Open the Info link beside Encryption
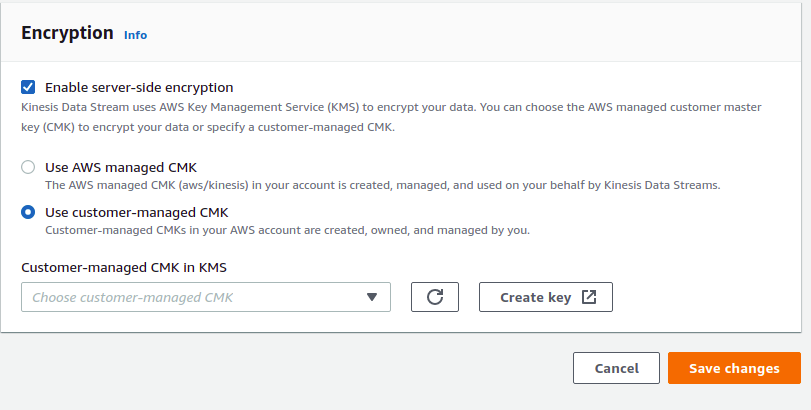 (x=135, y=35)
